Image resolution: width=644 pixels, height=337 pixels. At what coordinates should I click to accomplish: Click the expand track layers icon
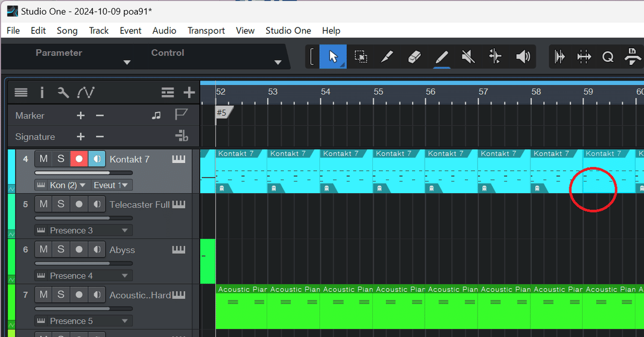point(167,93)
